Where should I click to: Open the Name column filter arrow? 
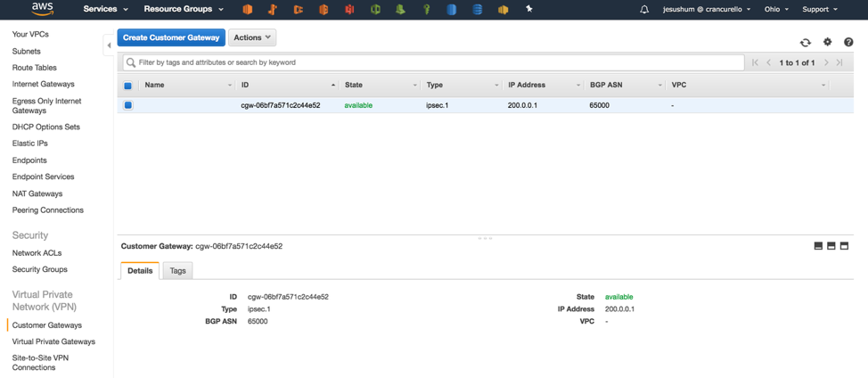(230, 86)
